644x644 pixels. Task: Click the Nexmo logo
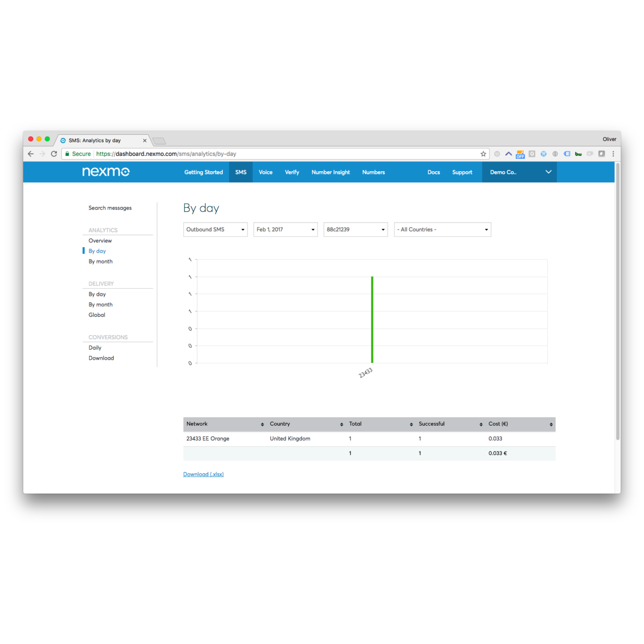[x=106, y=172]
